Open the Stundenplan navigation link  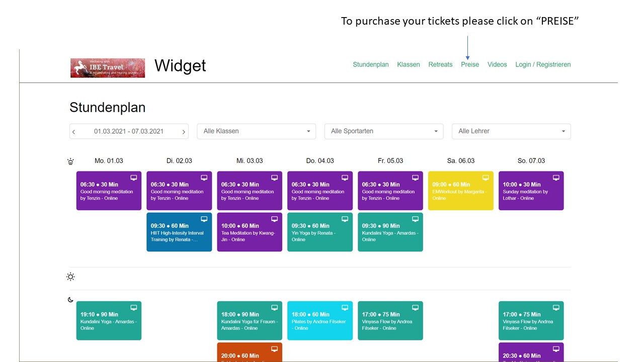(371, 64)
